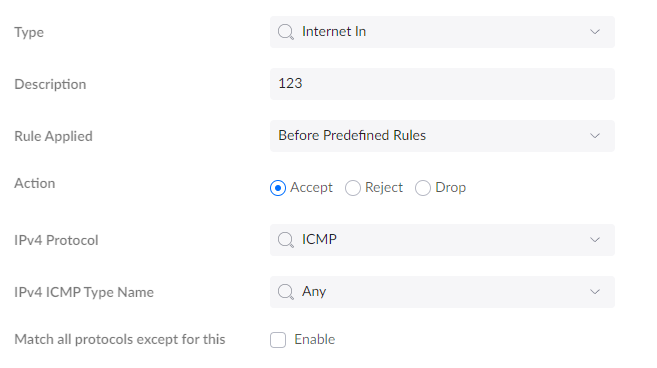Select the Drop action radio button
Image resolution: width=657 pixels, height=368 pixels.
[x=423, y=188]
